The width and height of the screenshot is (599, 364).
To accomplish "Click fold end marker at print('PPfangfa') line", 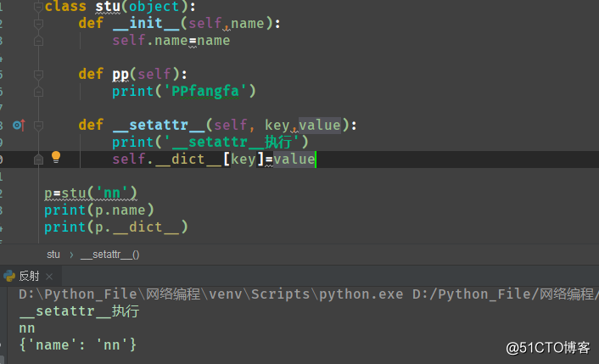I will (38, 92).
